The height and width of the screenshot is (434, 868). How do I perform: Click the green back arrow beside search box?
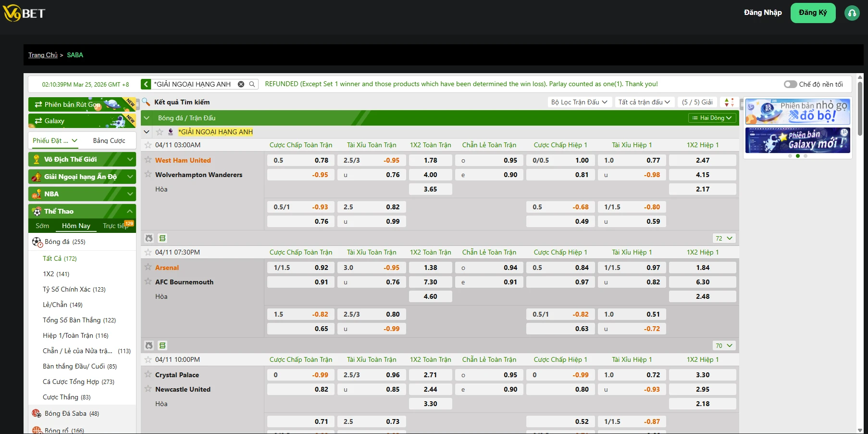point(146,84)
